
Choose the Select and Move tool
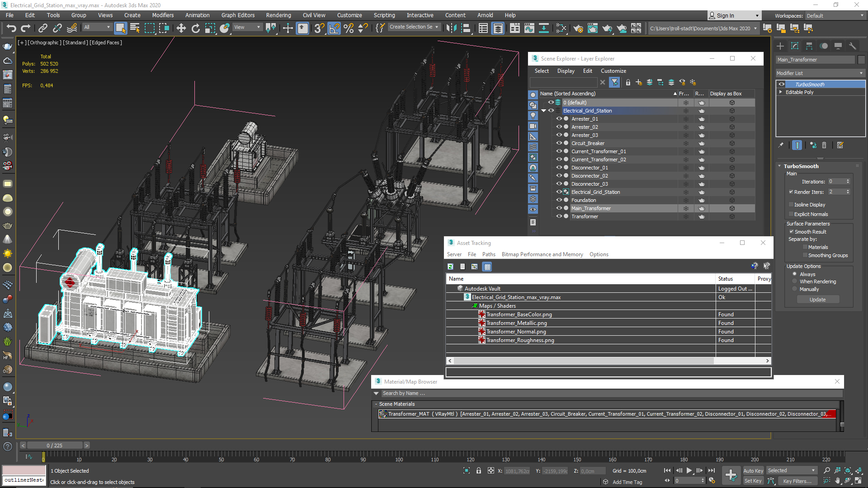(x=181, y=28)
